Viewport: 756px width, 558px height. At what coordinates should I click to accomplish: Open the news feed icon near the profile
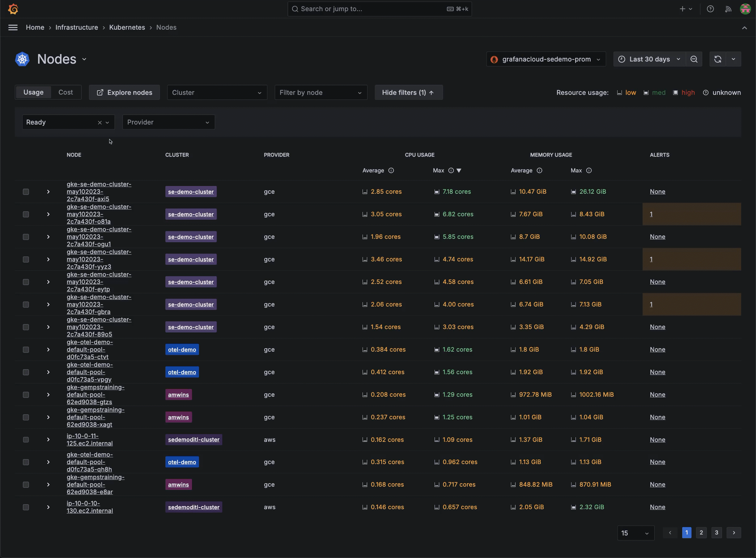[x=728, y=9]
